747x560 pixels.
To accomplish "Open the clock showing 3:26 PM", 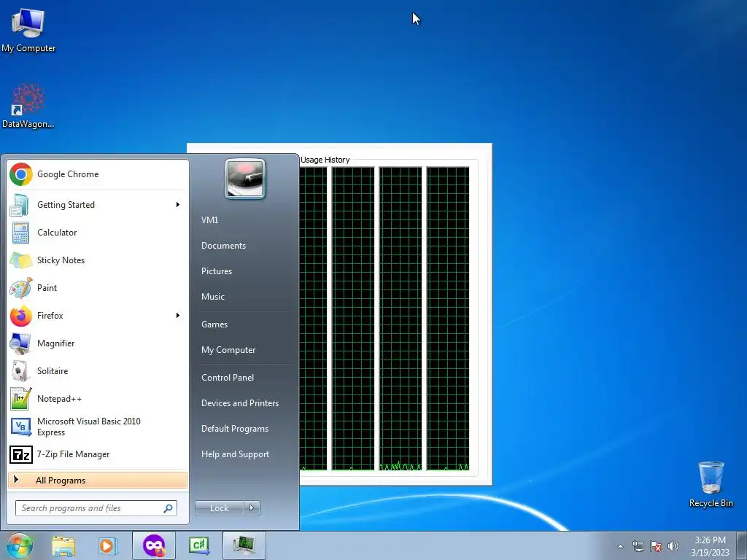I will coord(710,546).
